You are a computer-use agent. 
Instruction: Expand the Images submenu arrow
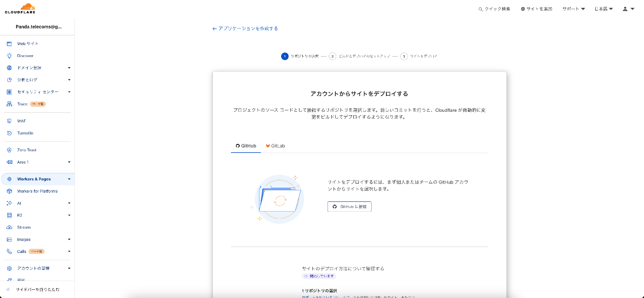coord(69,239)
